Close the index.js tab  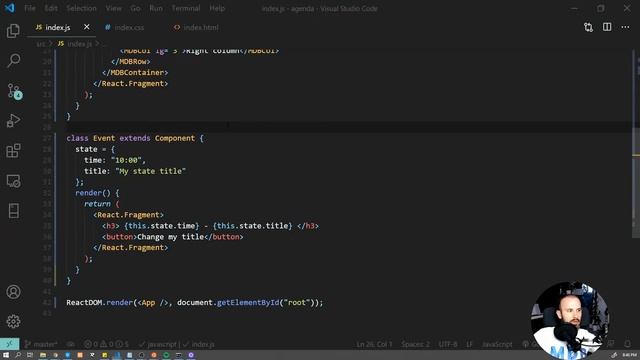87,27
